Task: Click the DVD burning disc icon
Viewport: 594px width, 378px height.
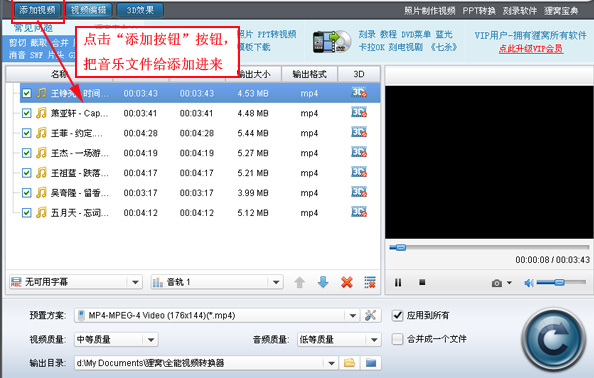Action: (x=332, y=41)
